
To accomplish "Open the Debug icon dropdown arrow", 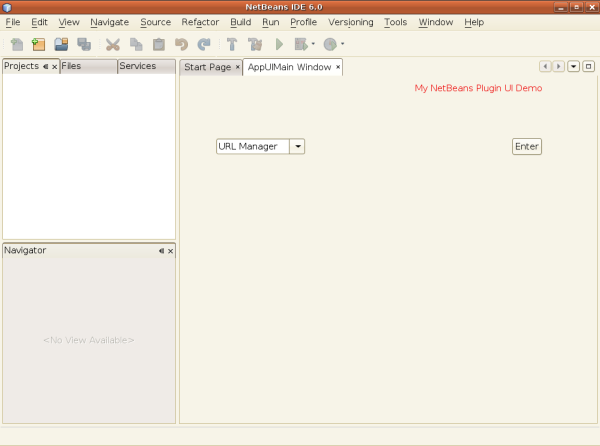I will [x=313, y=44].
